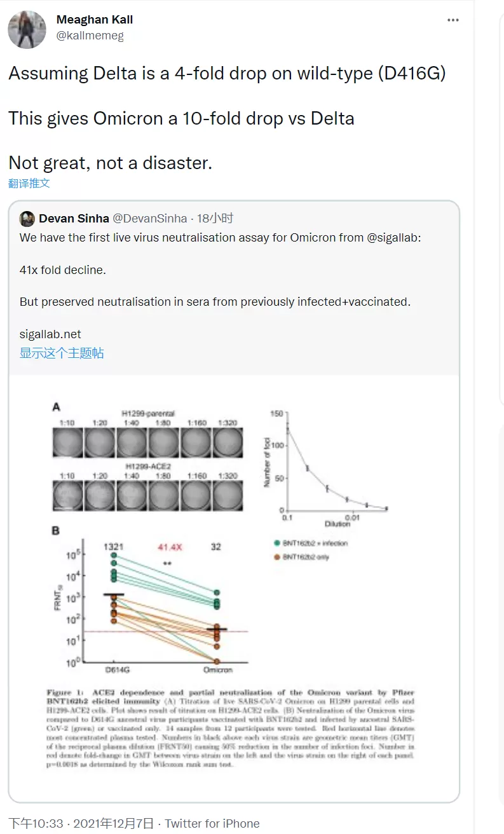
Task: Click the H1299 cell titration panel A image
Action: pyautogui.click(x=147, y=457)
